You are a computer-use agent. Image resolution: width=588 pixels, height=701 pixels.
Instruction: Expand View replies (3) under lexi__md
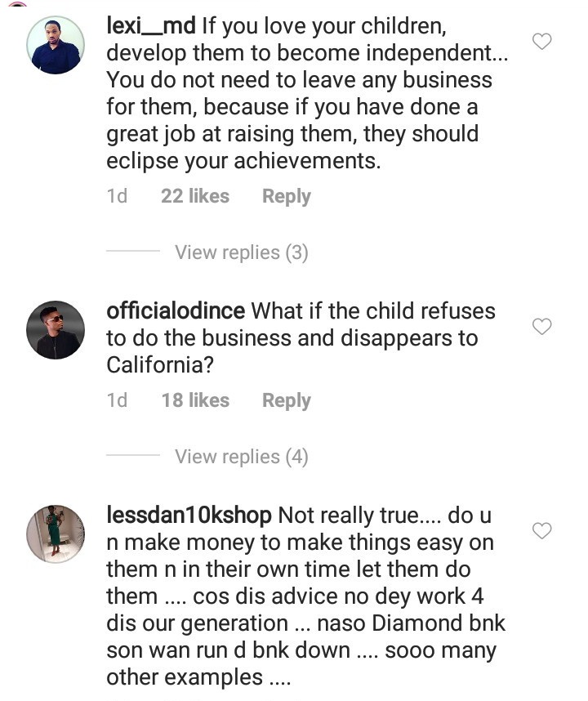[x=241, y=252]
